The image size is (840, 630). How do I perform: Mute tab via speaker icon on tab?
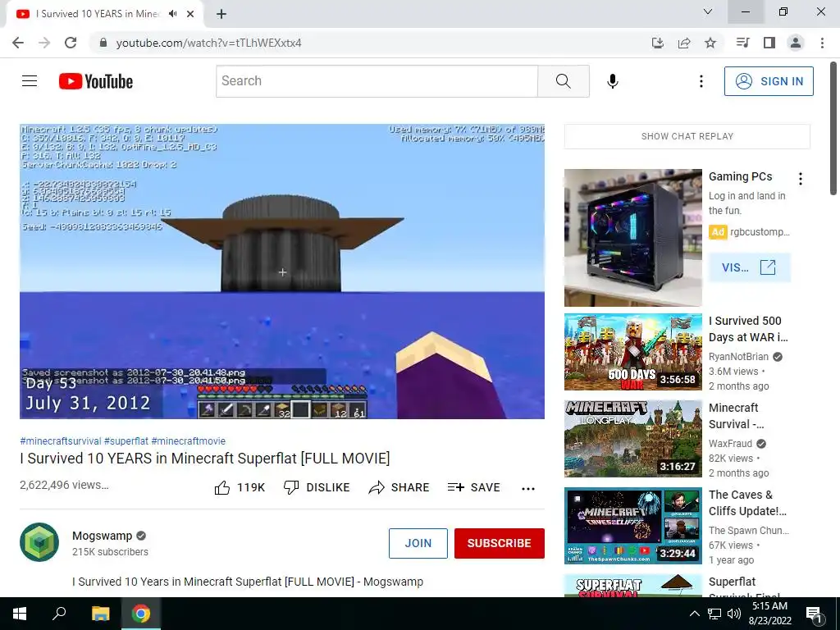coord(172,14)
